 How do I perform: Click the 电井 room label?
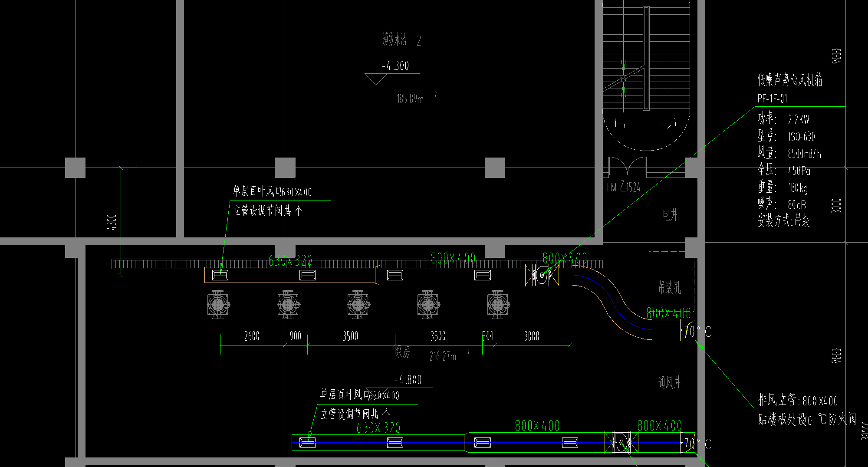670,214
